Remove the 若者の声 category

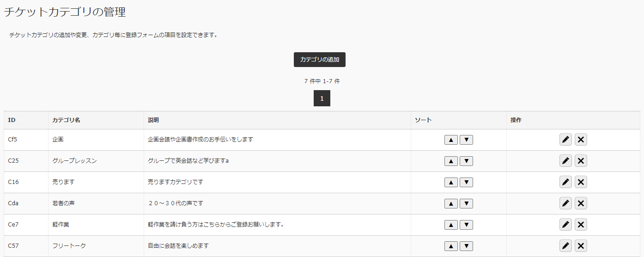(581, 203)
